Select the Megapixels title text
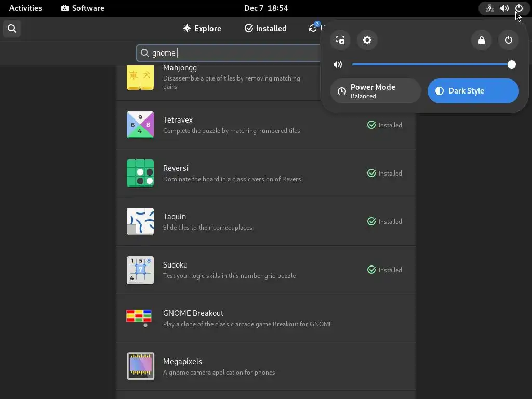This screenshot has height=399, width=532. point(182,362)
